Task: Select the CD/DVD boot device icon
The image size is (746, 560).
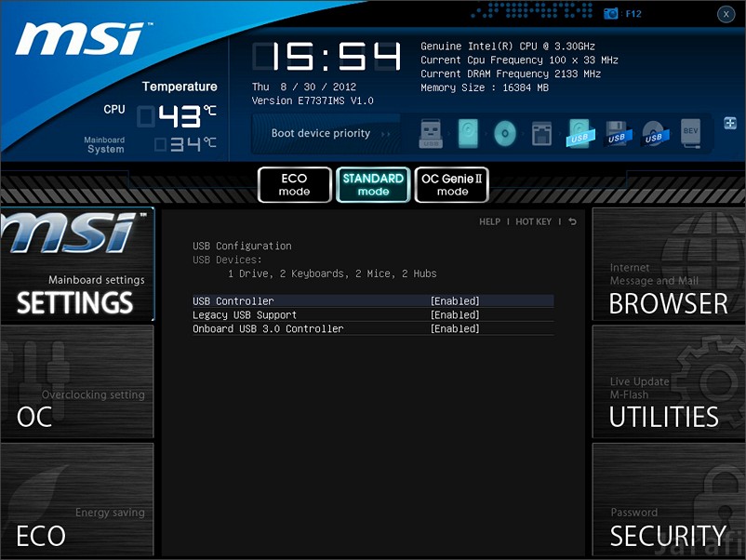Action: 505,134
